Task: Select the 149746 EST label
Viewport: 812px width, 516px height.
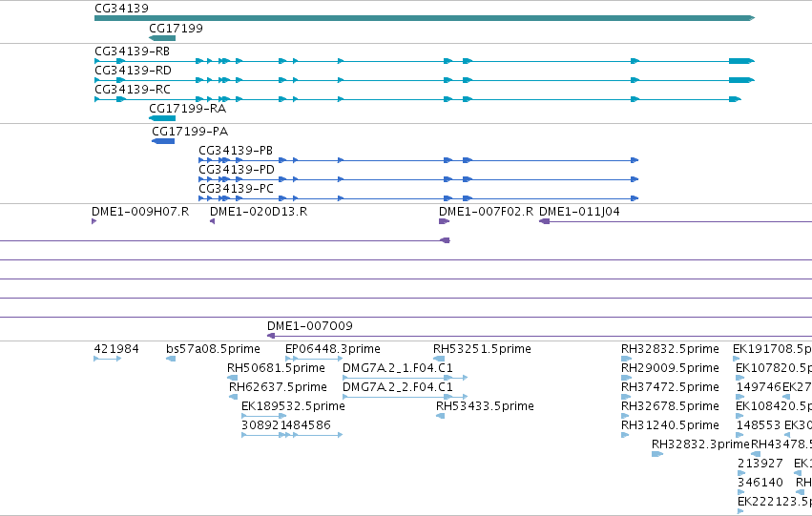Action: pyautogui.click(x=759, y=387)
